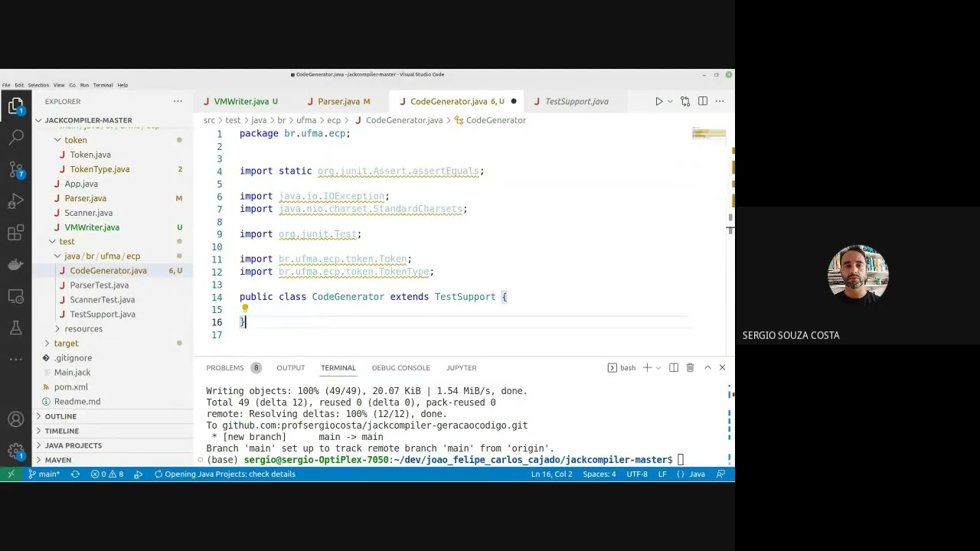Click the lightbulb code action on line 15
This screenshot has height=551, width=980.
(245, 309)
